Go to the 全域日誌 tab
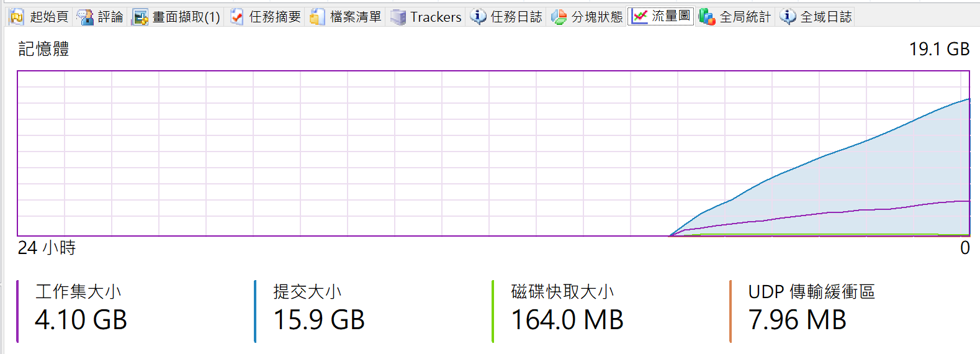Viewport: 980px width, 354px height. [817, 17]
